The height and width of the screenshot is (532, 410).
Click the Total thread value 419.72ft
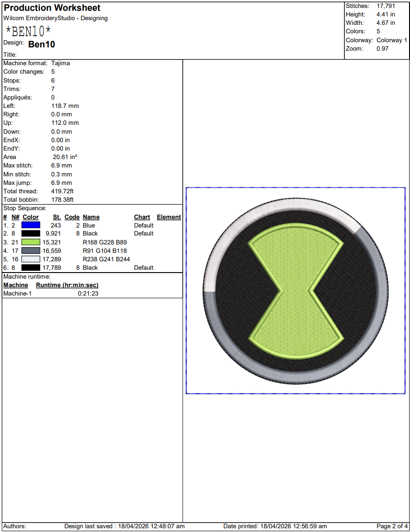(62, 191)
